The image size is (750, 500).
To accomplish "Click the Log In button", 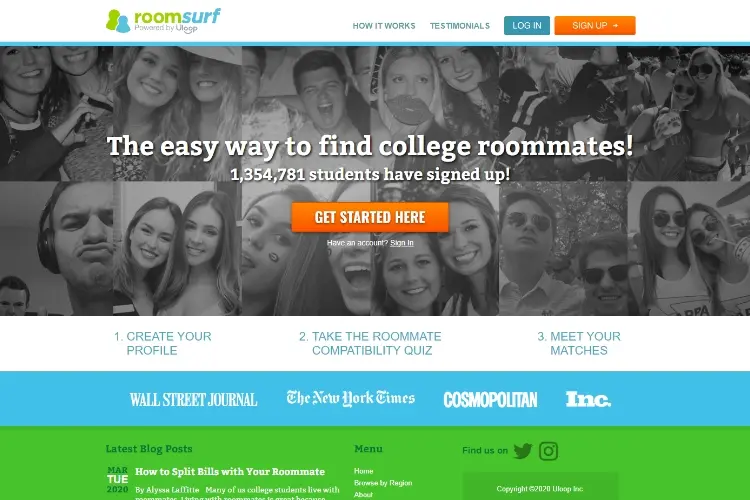I will tap(527, 25).
